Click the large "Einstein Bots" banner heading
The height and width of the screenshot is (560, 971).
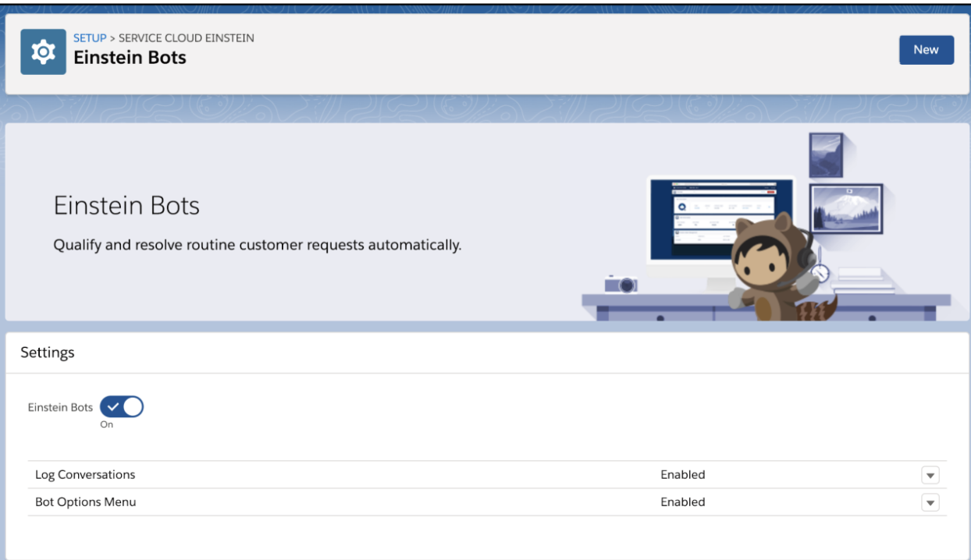coord(126,206)
